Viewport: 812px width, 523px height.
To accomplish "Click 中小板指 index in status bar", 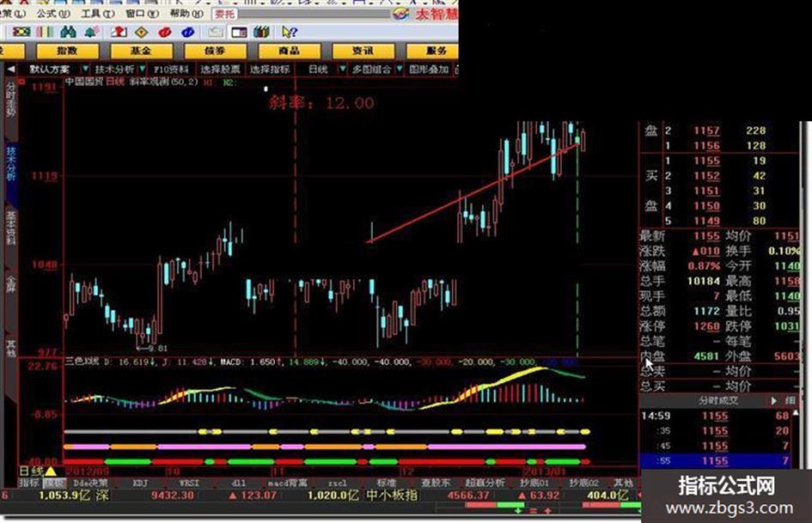I will click(x=391, y=496).
